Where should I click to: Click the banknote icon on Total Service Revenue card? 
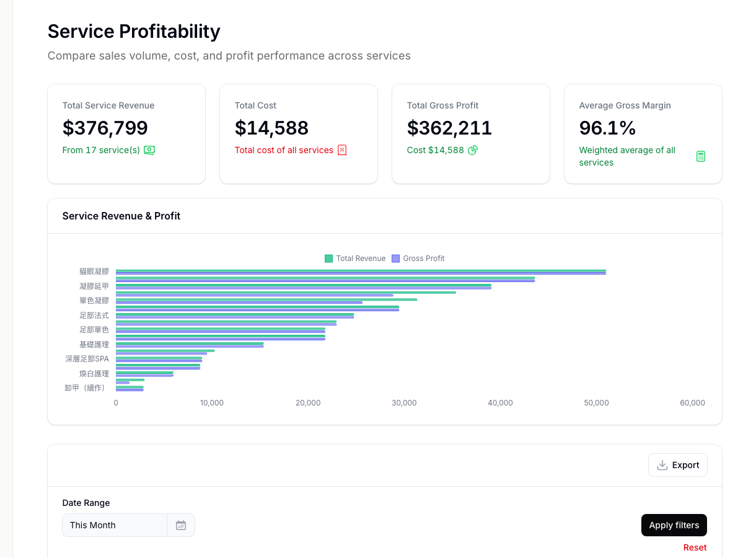click(x=149, y=150)
